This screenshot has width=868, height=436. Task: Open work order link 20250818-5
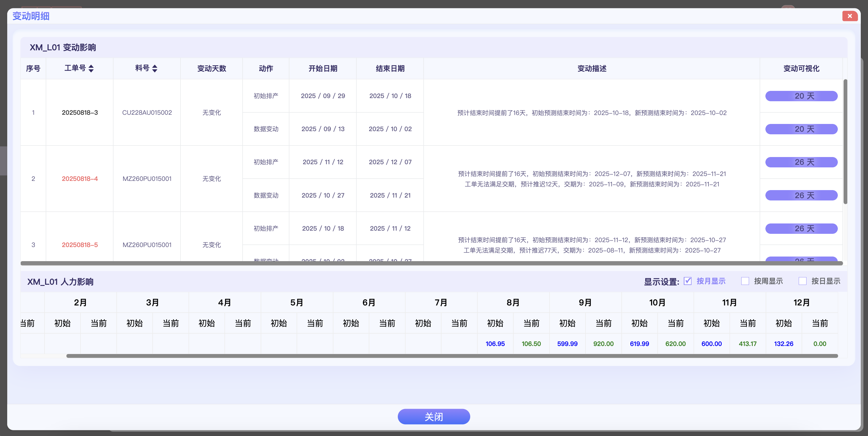click(80, 245)
